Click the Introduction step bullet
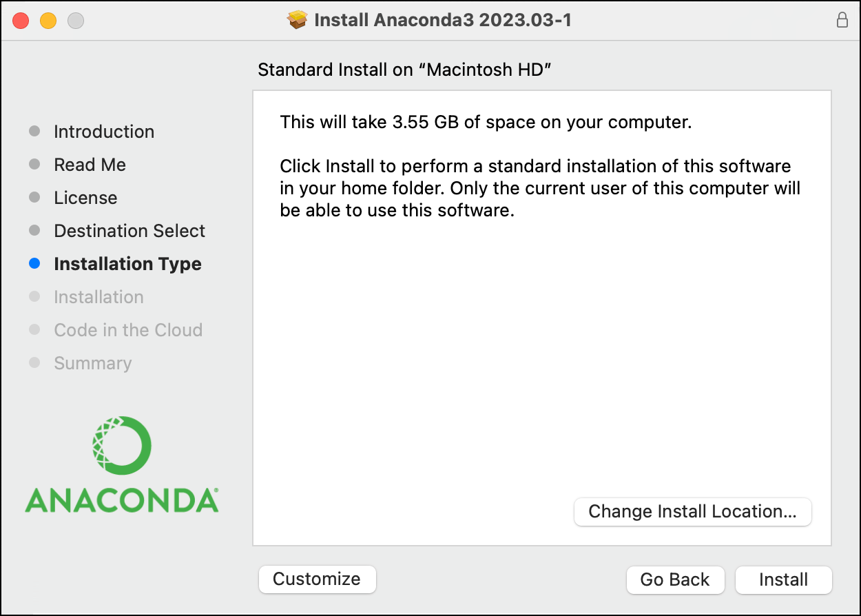This screenshot has height=616, width=861. click(x=34, y=132)
